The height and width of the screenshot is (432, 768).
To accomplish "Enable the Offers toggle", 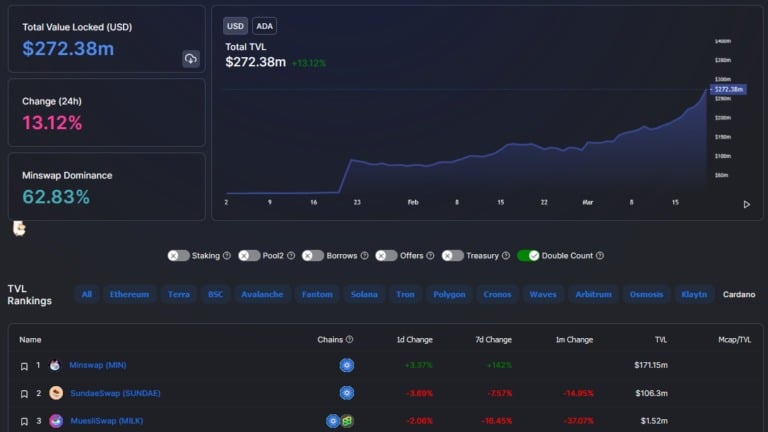I will pos(386,256).
